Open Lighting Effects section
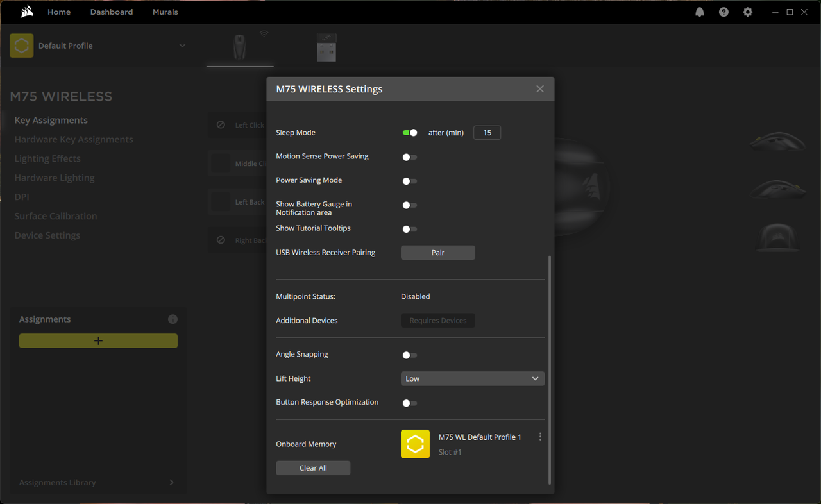The height and width of the screenshot is (504, 821). 47,158
